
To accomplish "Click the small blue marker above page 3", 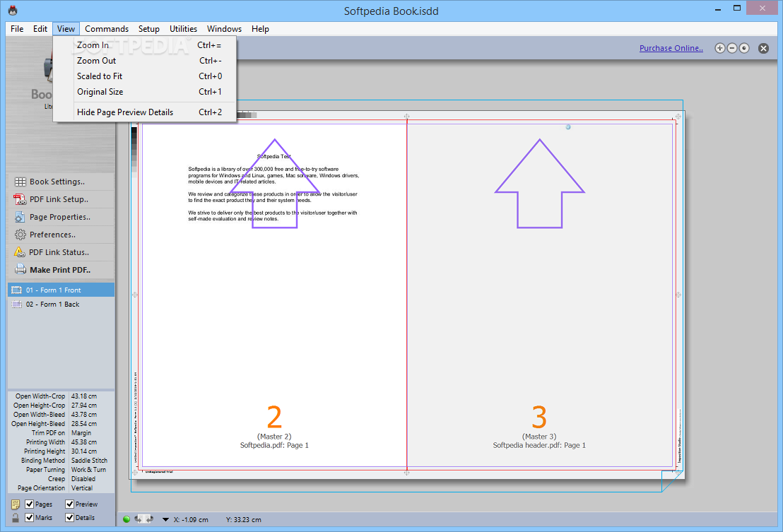I will pos(567,127).
